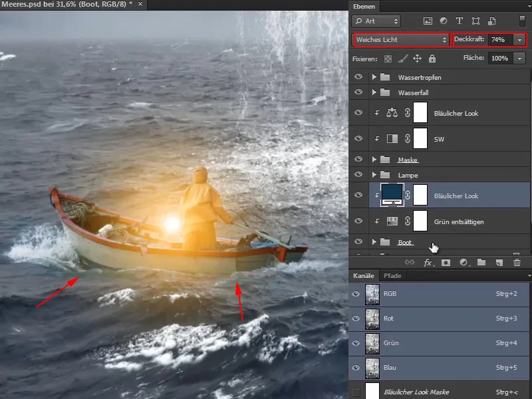Image resolution: width=532 pixels, height=399 pixels.
Task: Create a new layer
Action: (x=499, y=263)
